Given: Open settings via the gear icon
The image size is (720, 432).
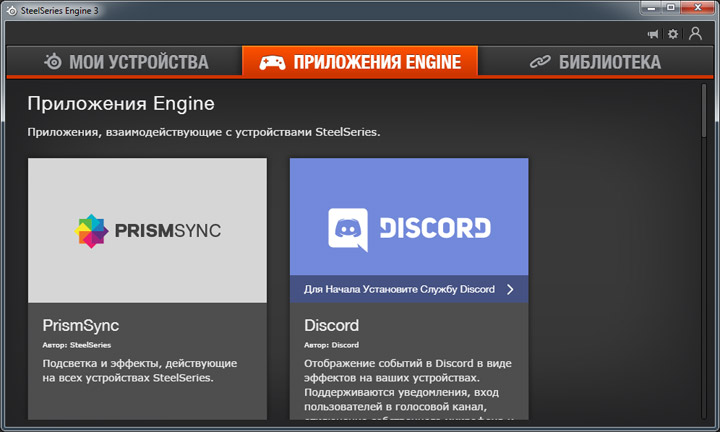Looking at the screenshot, I should [673, 34].
